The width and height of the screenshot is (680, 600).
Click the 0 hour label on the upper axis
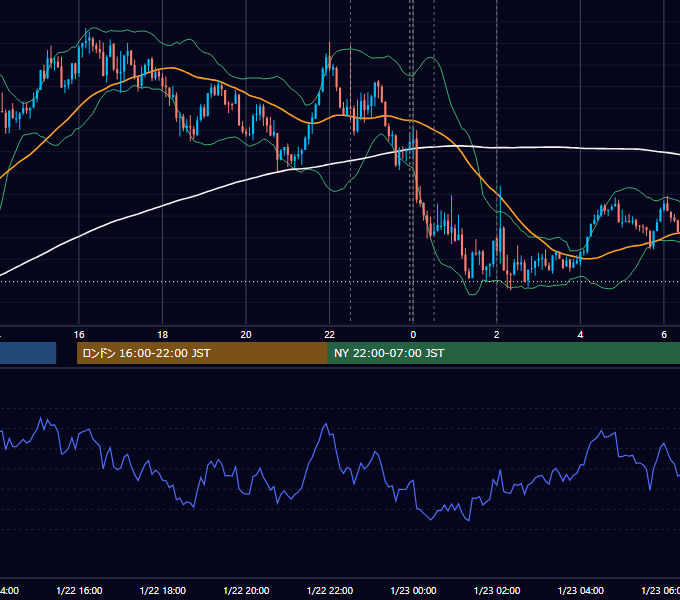(413, 335)
